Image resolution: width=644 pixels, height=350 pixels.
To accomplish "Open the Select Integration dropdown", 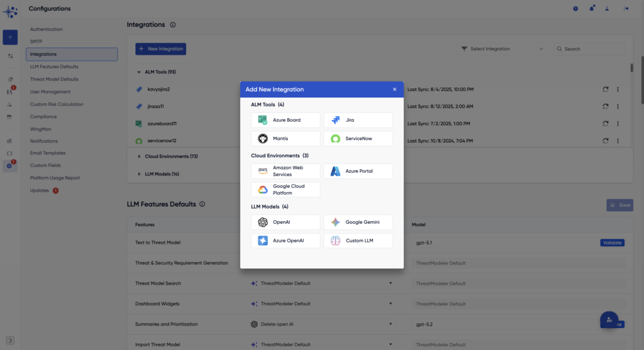I will point(502,49).
